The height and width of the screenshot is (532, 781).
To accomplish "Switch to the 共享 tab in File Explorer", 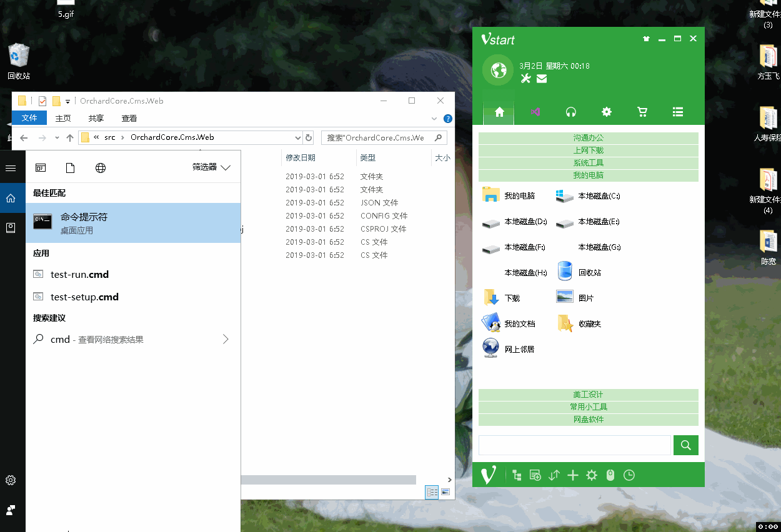I will click(x=97, y=117).
